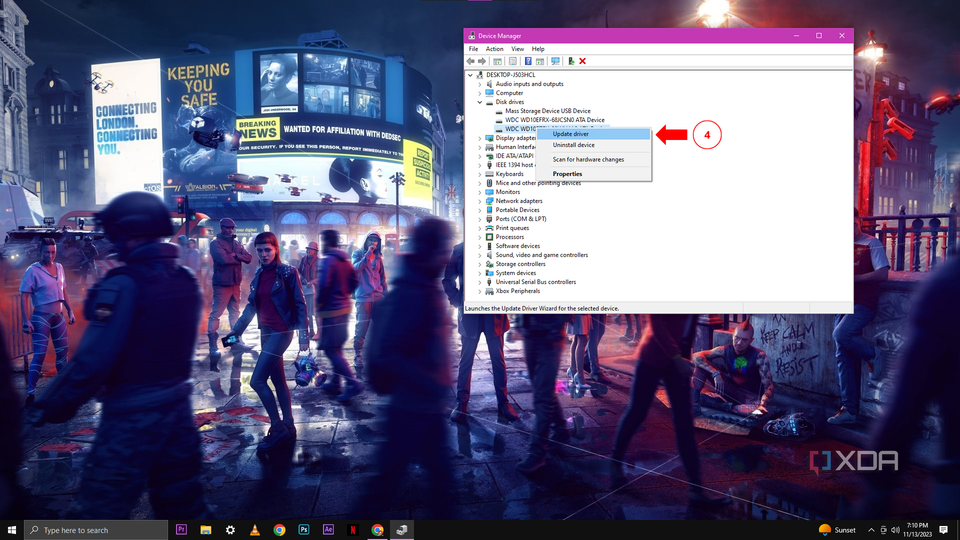The width and height of the screenshot is (960, 540).
Task: Expand the Keyboards category
Action: tap(480, 174)
